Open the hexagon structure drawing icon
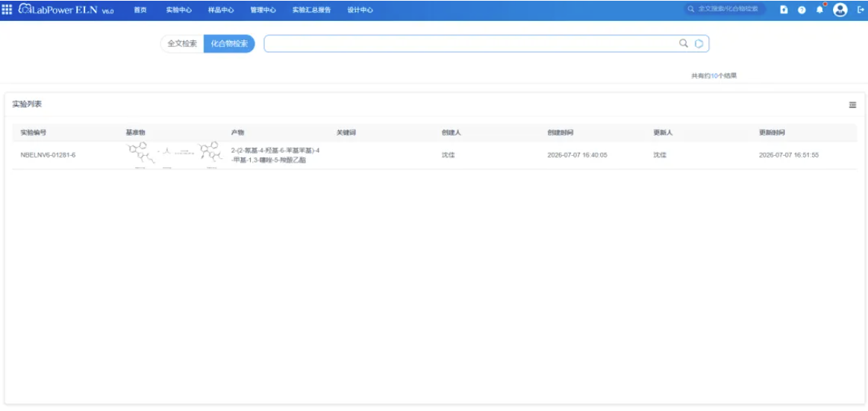 [x=699, y=44]
